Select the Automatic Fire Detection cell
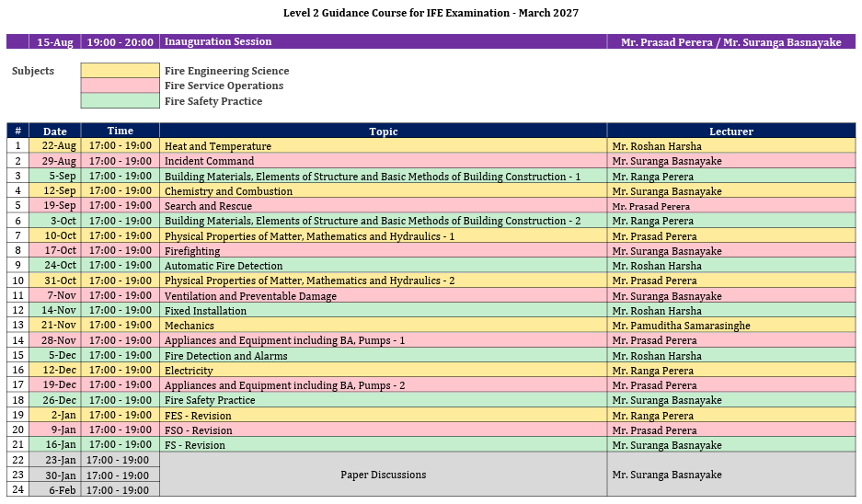Viewport: 862px width, 504px height. (384, 266)
